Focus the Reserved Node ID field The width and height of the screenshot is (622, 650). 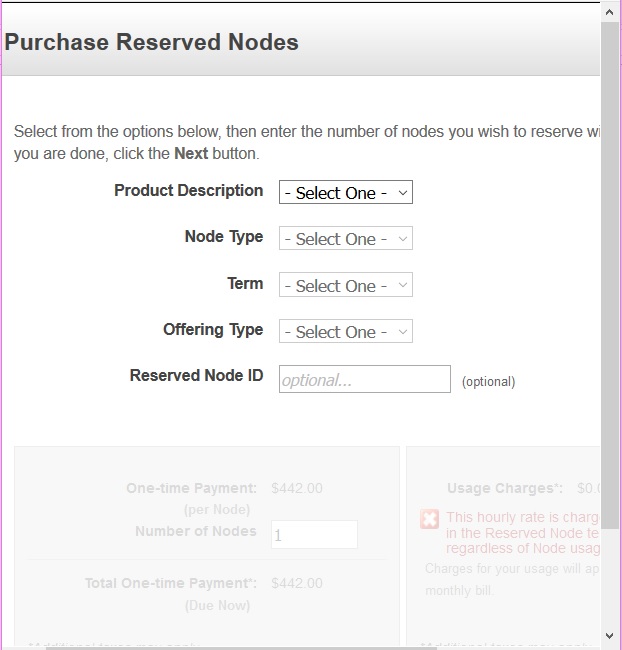(364, 380)
